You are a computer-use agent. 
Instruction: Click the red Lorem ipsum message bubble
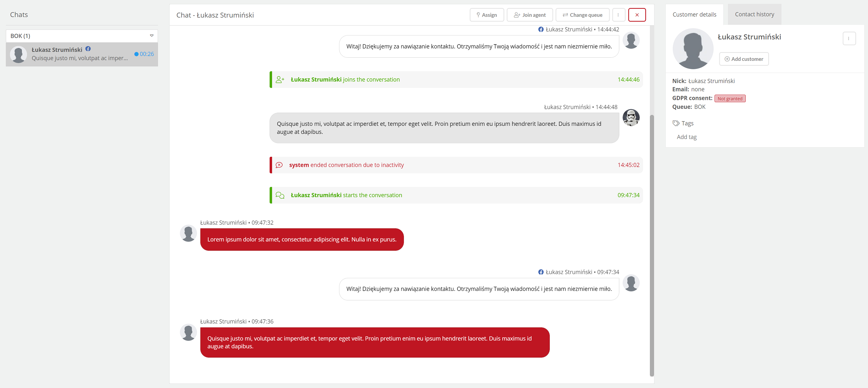pyautogui.click(x=302, y=240)
